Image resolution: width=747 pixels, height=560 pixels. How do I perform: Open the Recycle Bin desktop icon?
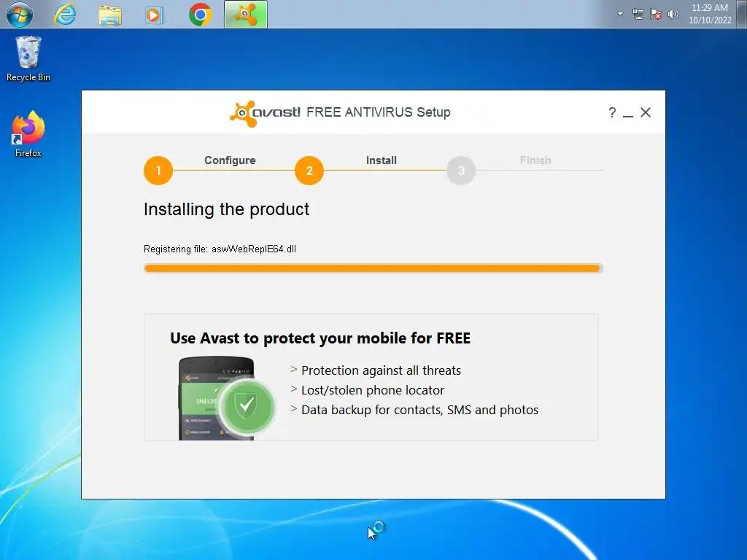pyautogui.click(x=28, y=59)
